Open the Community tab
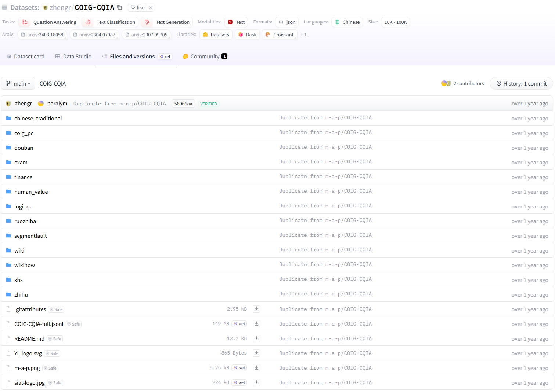Screen dimensions: 555x392 205,56
